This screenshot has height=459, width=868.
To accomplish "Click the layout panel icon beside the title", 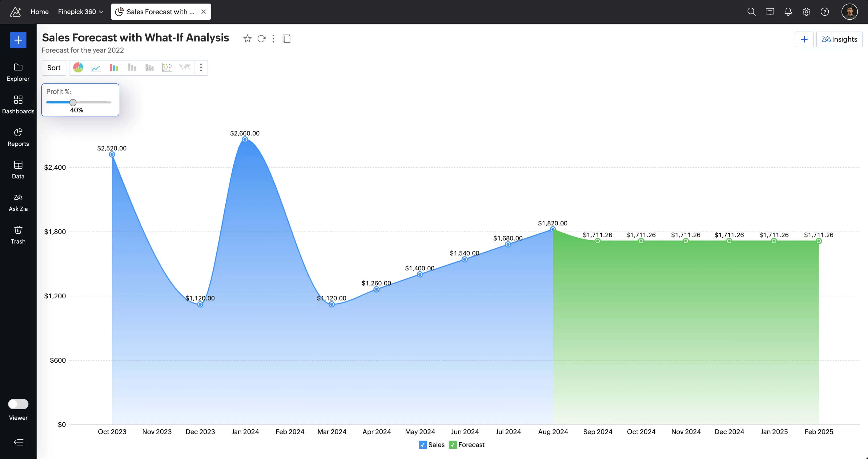I will point(286,39).
